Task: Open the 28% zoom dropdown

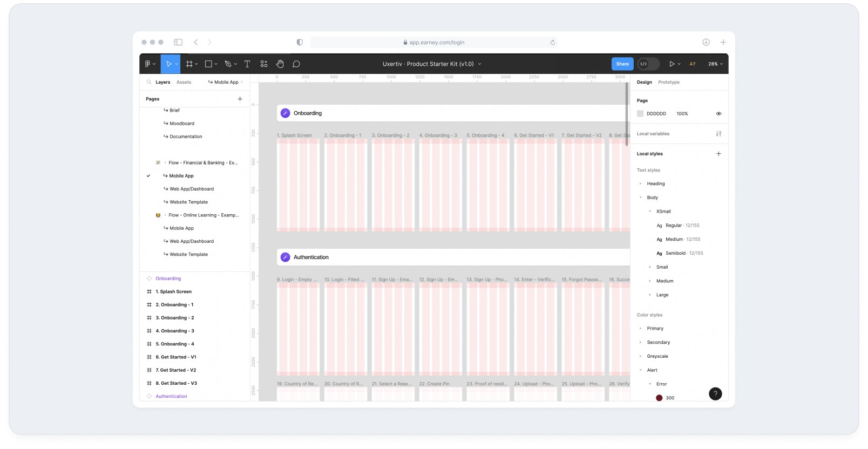Action: pos(715,64)
